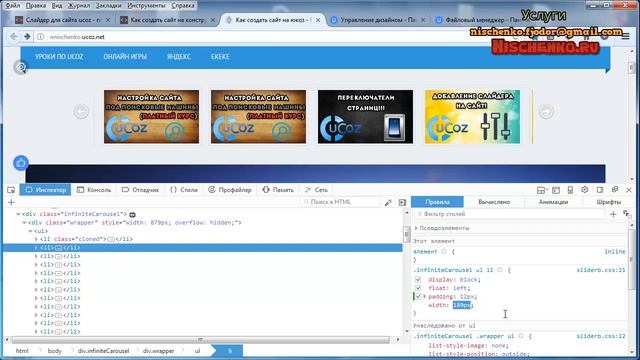Toggle selector highlighter for '.infiniteCarousel .wrapper ul'
Image resolution: width=640 pixels, height=360 pixels.
click(521, 336)
